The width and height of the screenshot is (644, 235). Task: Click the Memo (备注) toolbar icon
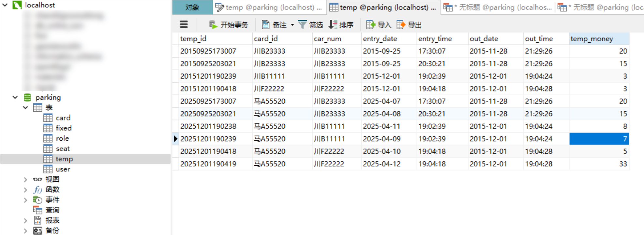266,25
